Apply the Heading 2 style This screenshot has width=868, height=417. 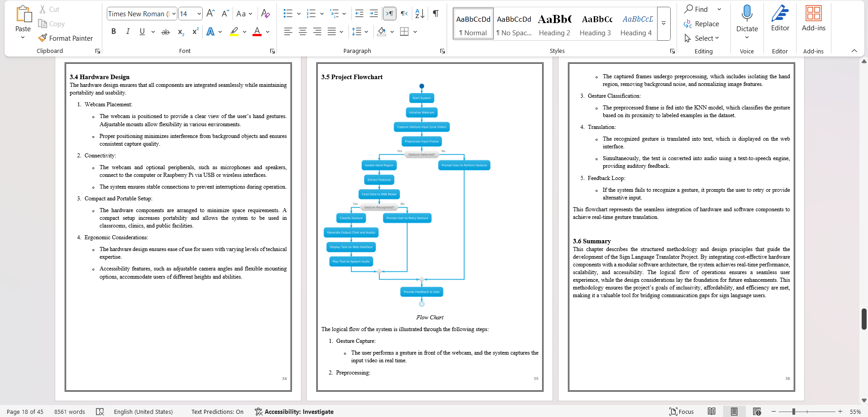pyautogui.click(x=554, y=24)
